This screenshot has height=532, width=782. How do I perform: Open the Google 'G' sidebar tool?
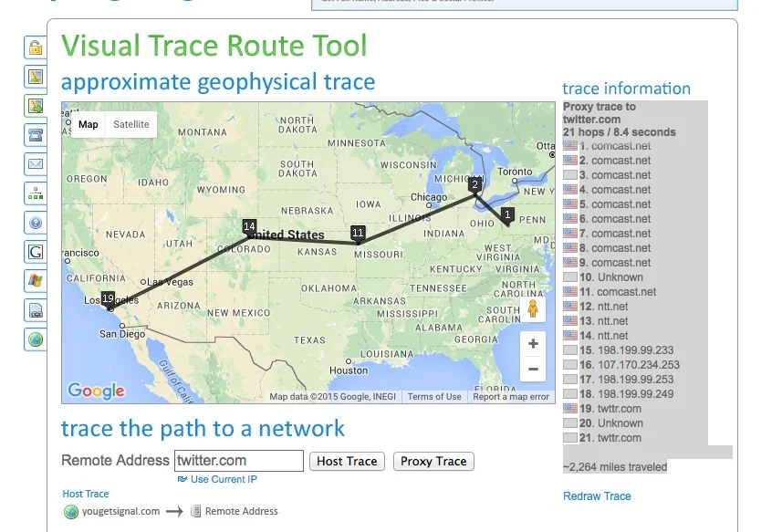tap(36, 252)
